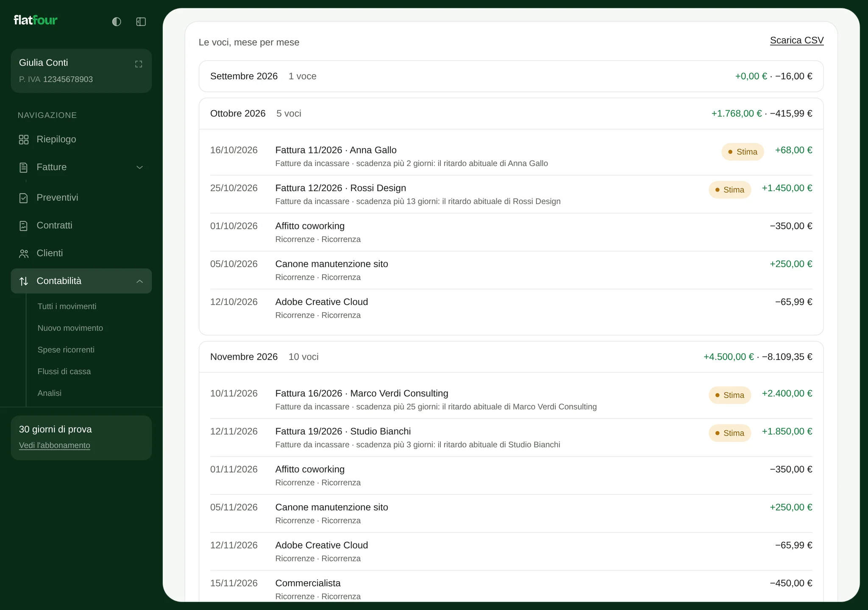
Task: Select the Fattura 12/2026 · Rossi Design entry
Action: pyautogui.click(x=511, y=194)
